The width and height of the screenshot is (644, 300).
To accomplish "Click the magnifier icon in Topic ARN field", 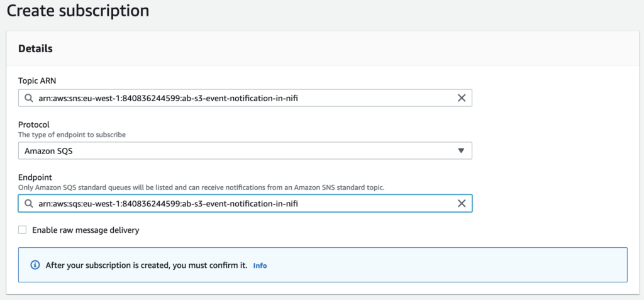I will [x=29, y=98].
